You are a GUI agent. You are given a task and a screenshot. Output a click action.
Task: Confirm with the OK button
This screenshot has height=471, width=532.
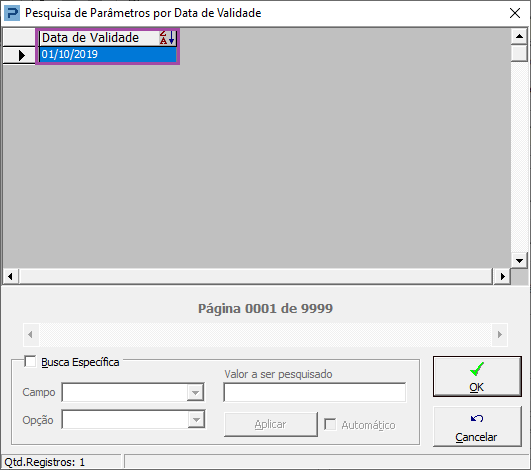click(x=477, y=376)
